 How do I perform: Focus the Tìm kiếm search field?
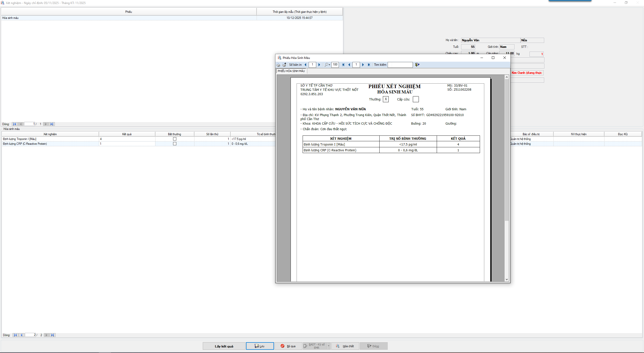coord(400,65)
